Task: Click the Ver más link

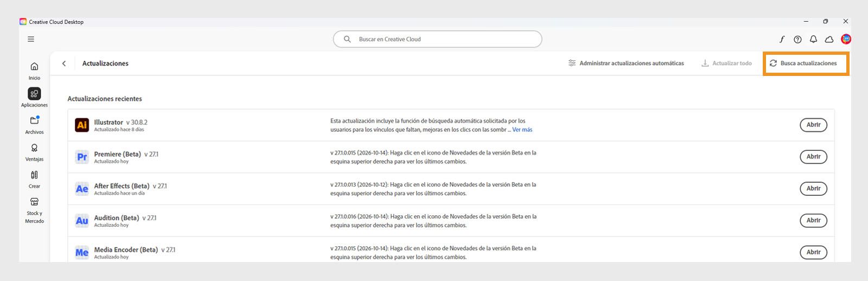Action: click(522, 130)
